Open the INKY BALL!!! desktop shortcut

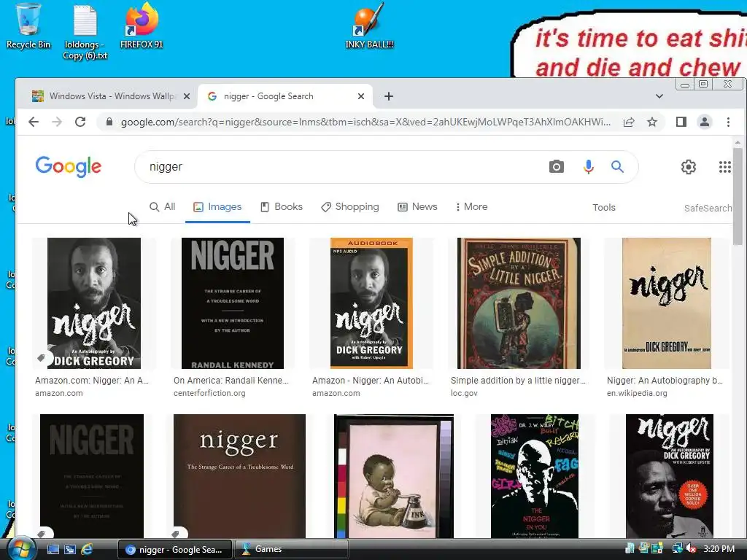pos(369,26)
